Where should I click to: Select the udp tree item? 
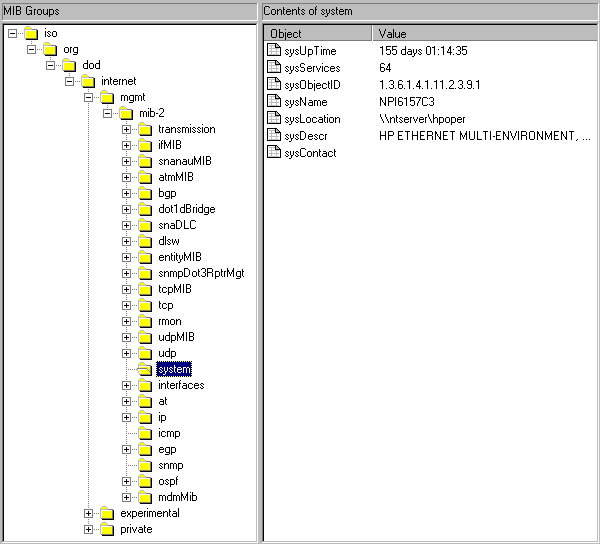[x=167, y=353]
